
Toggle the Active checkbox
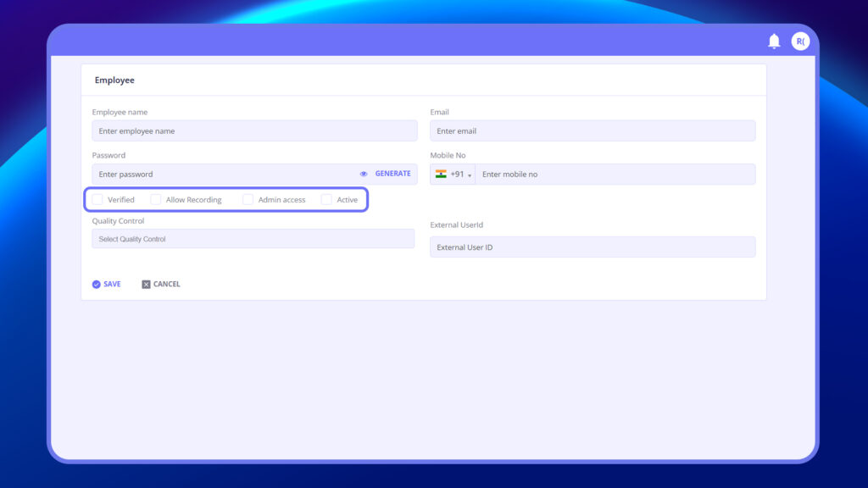(x=326, y=200)
